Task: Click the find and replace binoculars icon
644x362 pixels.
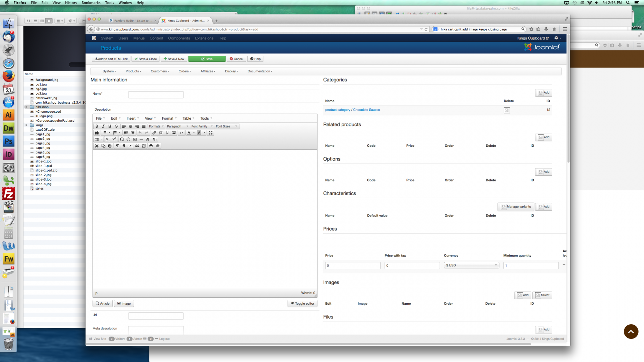Action: click(97, 133)
